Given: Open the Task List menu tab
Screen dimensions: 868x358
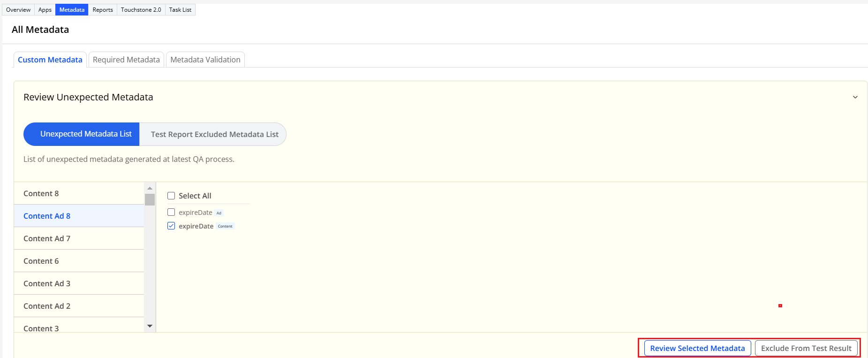Looking at the screenshot, I should [180, 10].
